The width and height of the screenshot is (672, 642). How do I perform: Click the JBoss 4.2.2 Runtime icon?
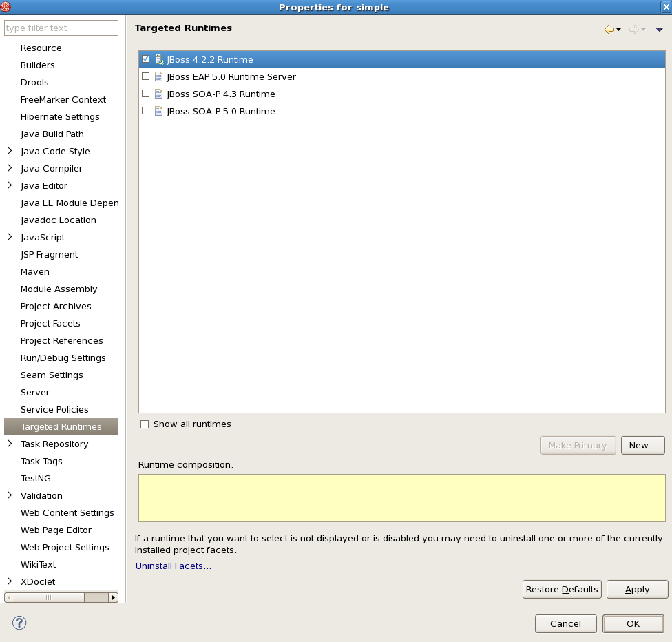pyautogui.click(x=159, y=60)
